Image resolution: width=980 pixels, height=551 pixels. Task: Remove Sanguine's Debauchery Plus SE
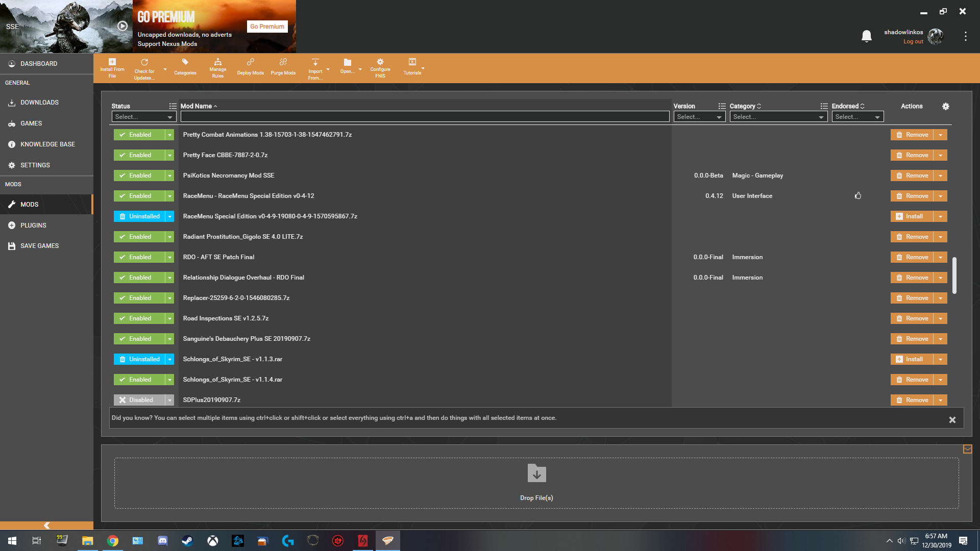[x=912, y=339]
